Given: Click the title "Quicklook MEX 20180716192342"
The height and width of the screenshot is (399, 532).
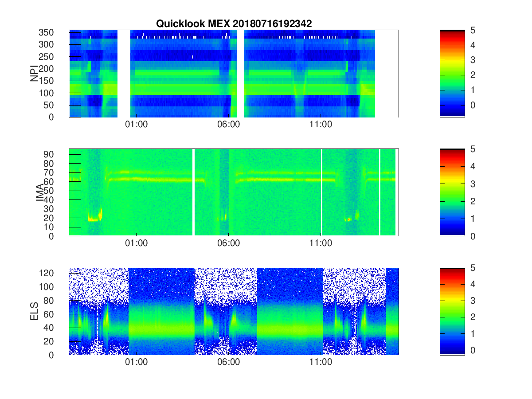Looking at the screenshot, I should click(x=234, y=24).
